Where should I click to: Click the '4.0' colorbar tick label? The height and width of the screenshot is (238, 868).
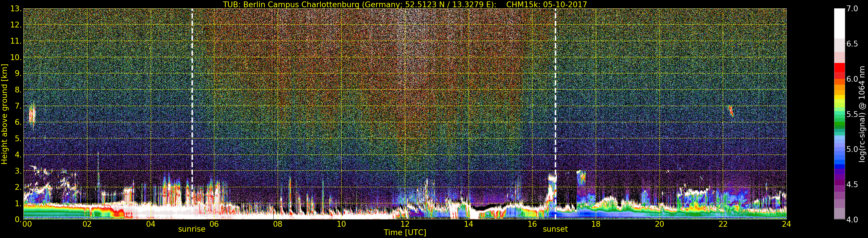[852, 219]
